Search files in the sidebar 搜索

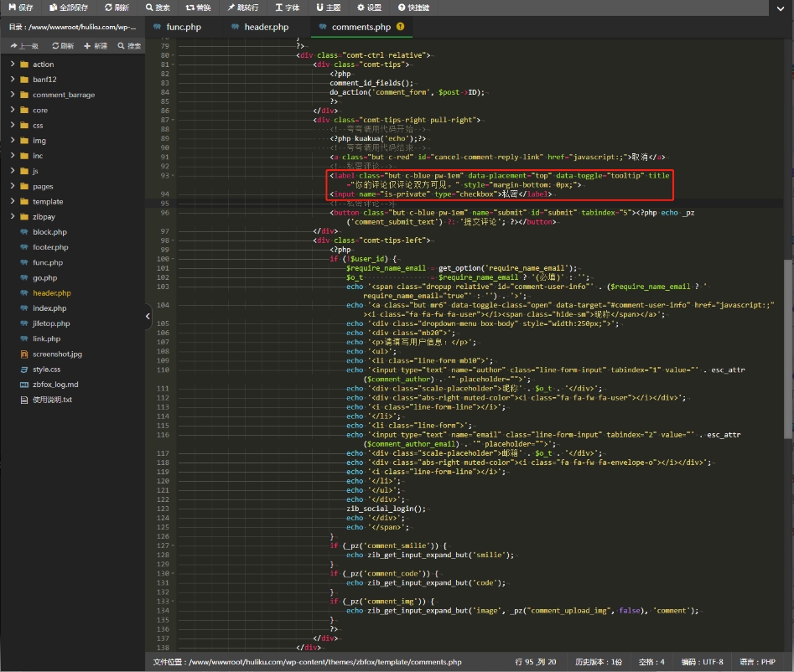[129, 45]
